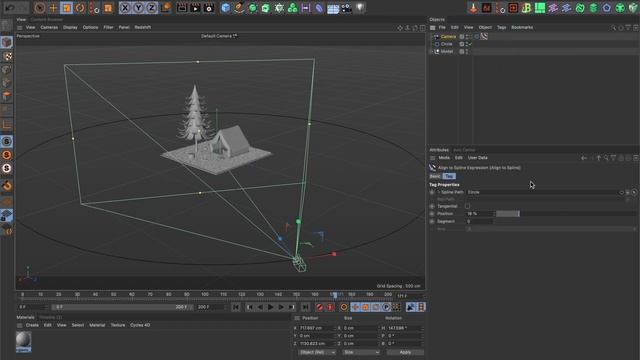Screen dimensions: 640x360
Task: Click Position percentage slider
Action: click(565, 214)
